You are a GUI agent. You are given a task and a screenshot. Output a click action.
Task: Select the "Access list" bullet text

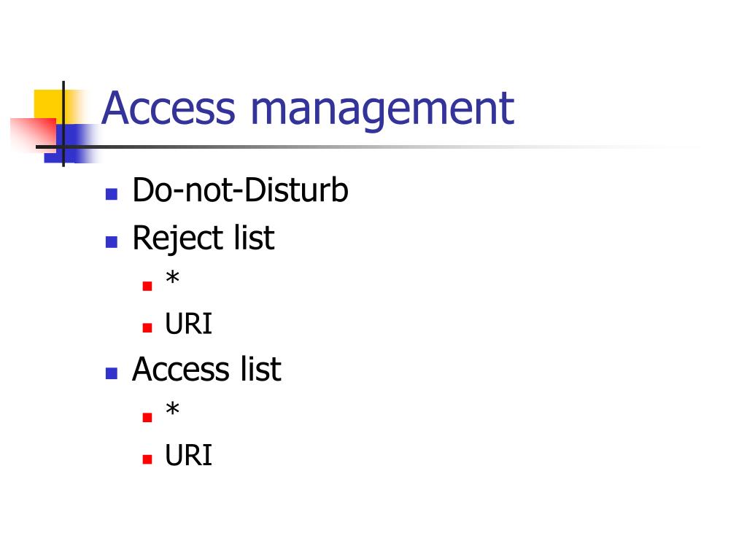pyautogui.click(x=206, y=369)
